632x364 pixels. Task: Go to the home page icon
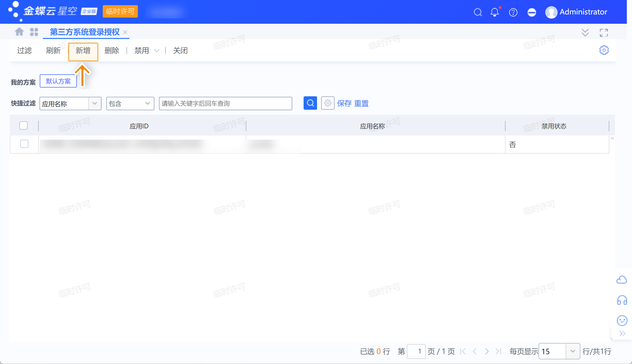click(x=19, y=32)
